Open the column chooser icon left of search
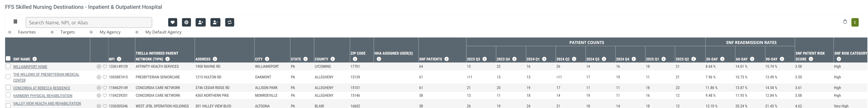The image size is (868, 108). pyautogui.click(x=15, y=22)
